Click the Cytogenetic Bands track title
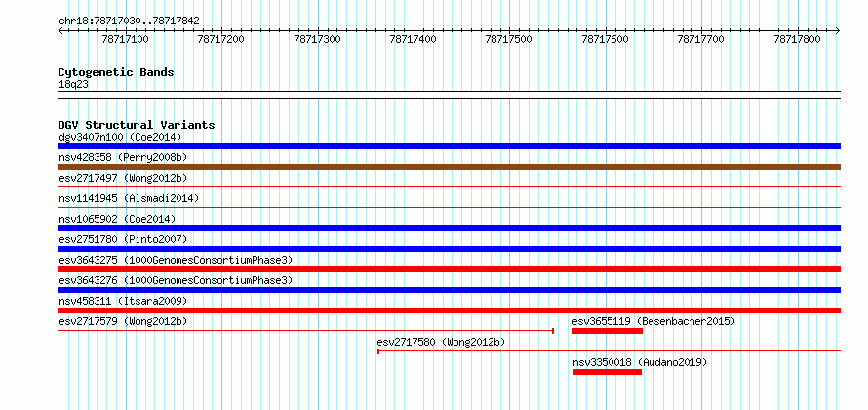The height and width of the screenshot is (410, 868). pyautogui.click(x=116, y=72)
